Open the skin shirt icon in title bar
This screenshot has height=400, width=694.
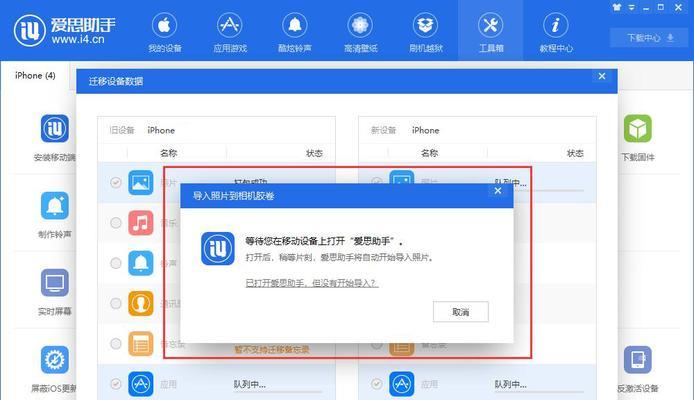pyautogui.click(x=617, y=8)
